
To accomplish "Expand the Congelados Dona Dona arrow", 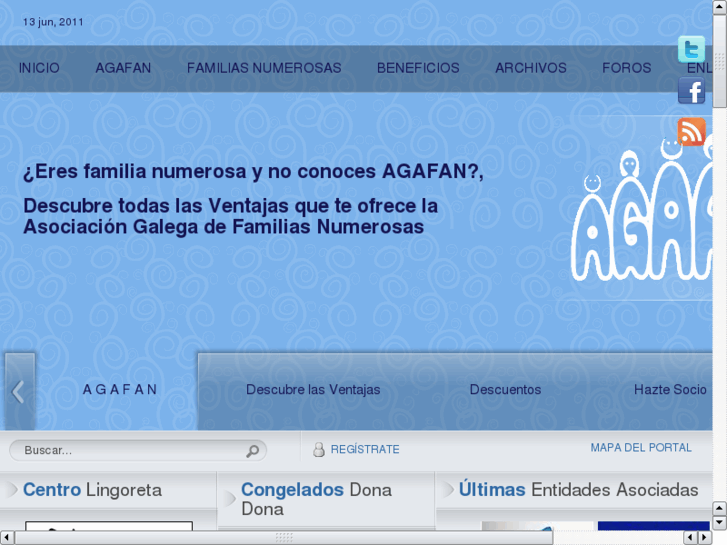I will point(230,499).
